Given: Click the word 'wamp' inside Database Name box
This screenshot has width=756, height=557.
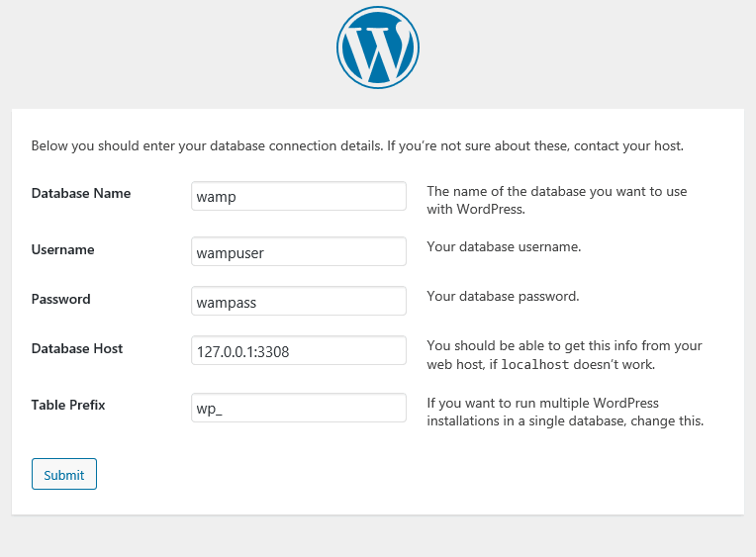Looking at the screenshot, I should [x=216, y=197].
